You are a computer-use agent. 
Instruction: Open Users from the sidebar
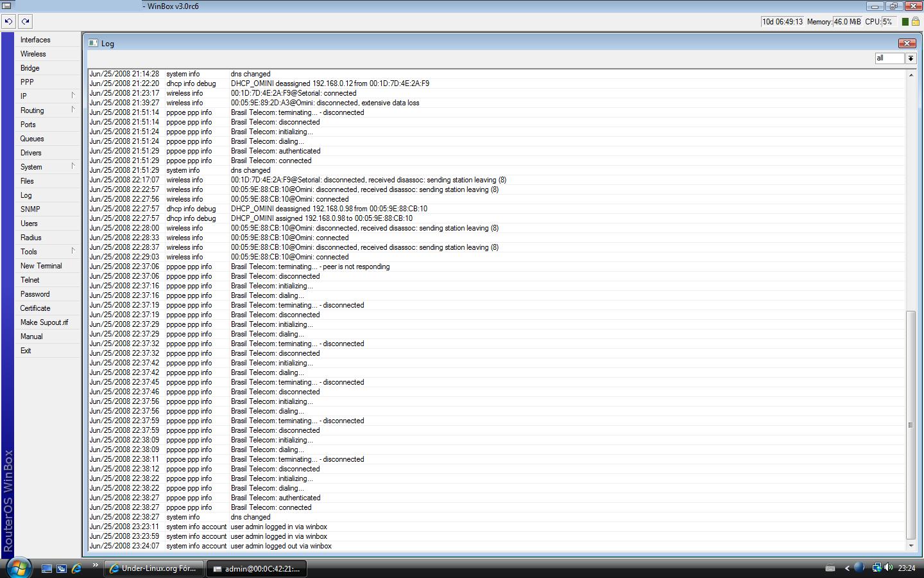click(x=47, y=223)
